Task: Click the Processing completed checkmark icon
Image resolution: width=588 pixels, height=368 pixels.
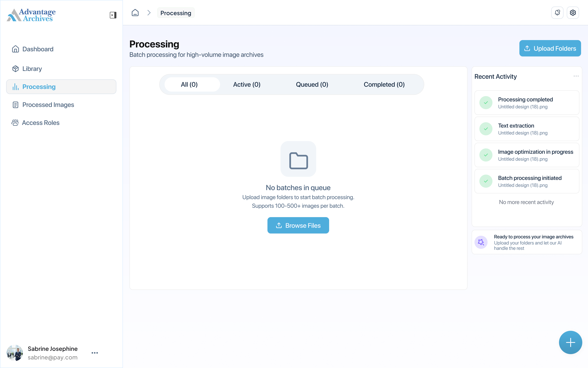Action: tap(486, 103)
